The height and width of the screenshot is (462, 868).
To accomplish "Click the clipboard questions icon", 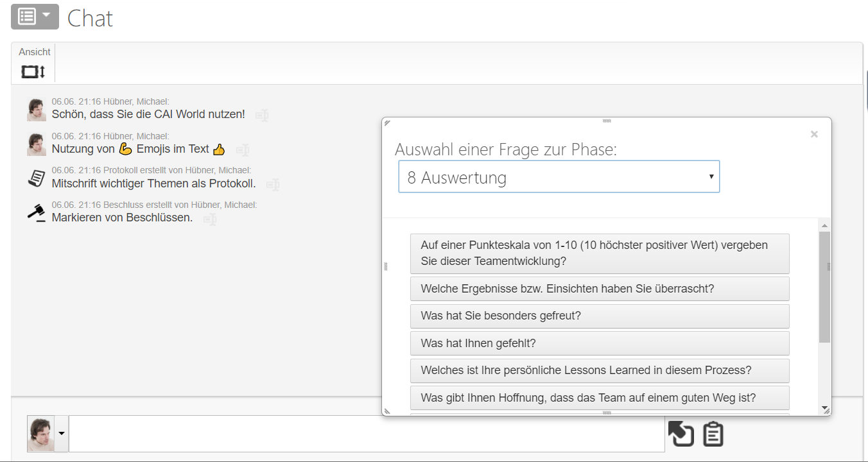I will 713,434.
